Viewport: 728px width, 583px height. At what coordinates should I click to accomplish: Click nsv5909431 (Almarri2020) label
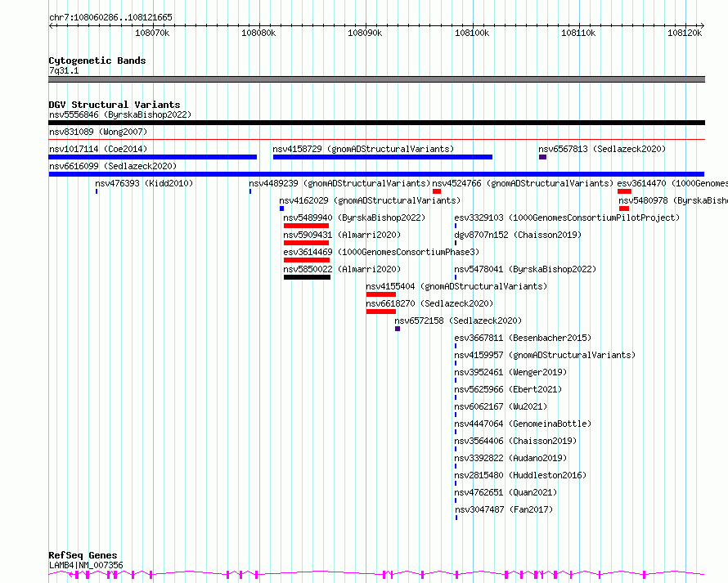coord(342,235)
